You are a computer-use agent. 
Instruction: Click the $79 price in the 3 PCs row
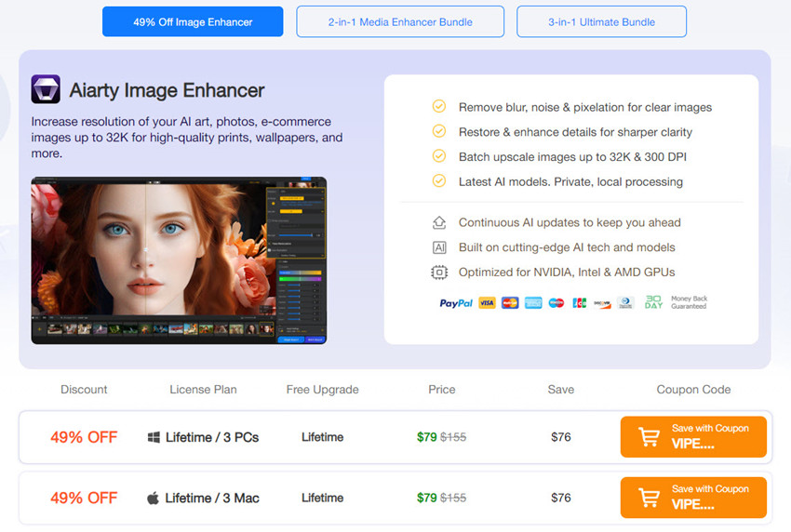427,437
